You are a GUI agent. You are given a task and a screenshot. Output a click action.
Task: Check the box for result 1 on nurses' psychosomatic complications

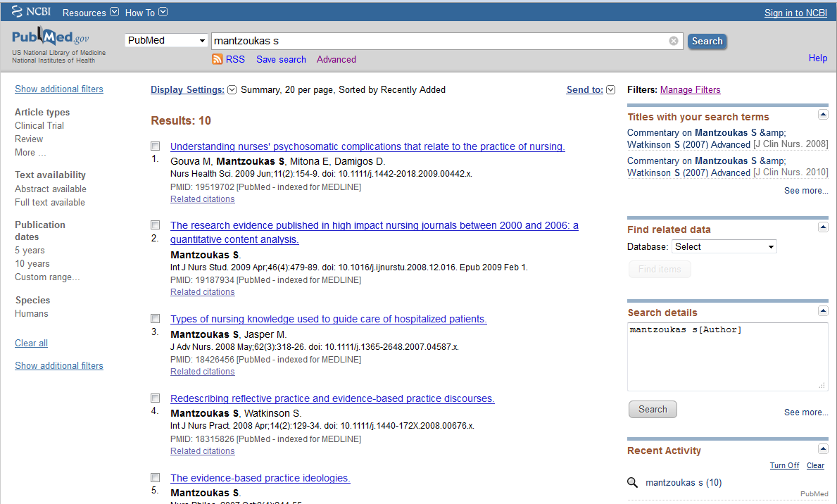(156, 146)
